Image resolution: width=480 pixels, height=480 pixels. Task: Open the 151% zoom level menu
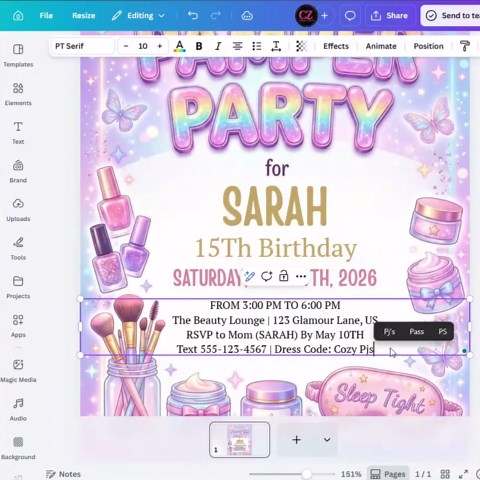click(351, 474)
